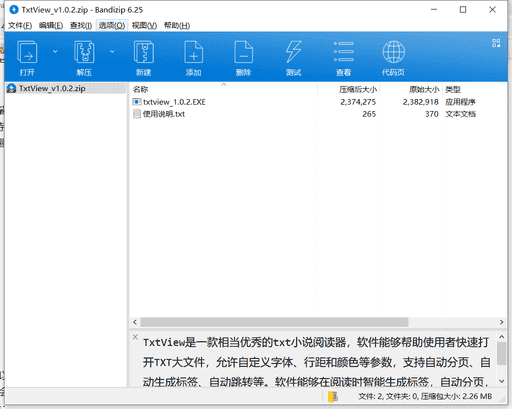
Task: Click the toolbar layout grid icon at top right
Action: [496, 43]
